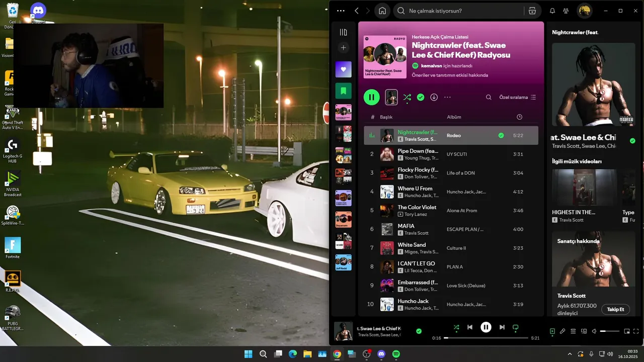Toggle shuffle for this playlist
This screenshot has height=362, width=644.
pyautogui.click(x=407, y=97)
